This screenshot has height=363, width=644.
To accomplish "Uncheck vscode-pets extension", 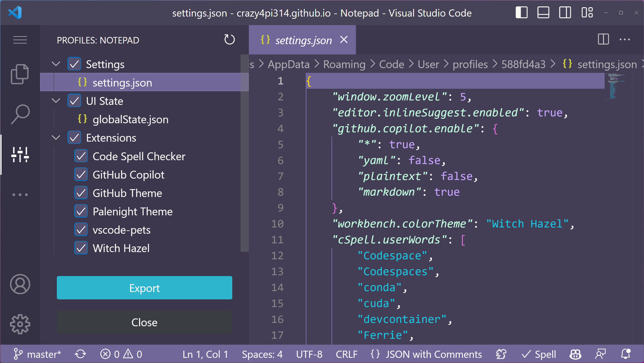I will 81,230.
